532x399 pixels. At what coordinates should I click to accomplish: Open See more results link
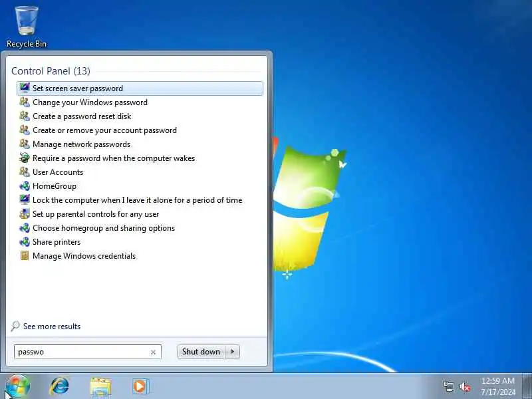click(x=52, y=327)
